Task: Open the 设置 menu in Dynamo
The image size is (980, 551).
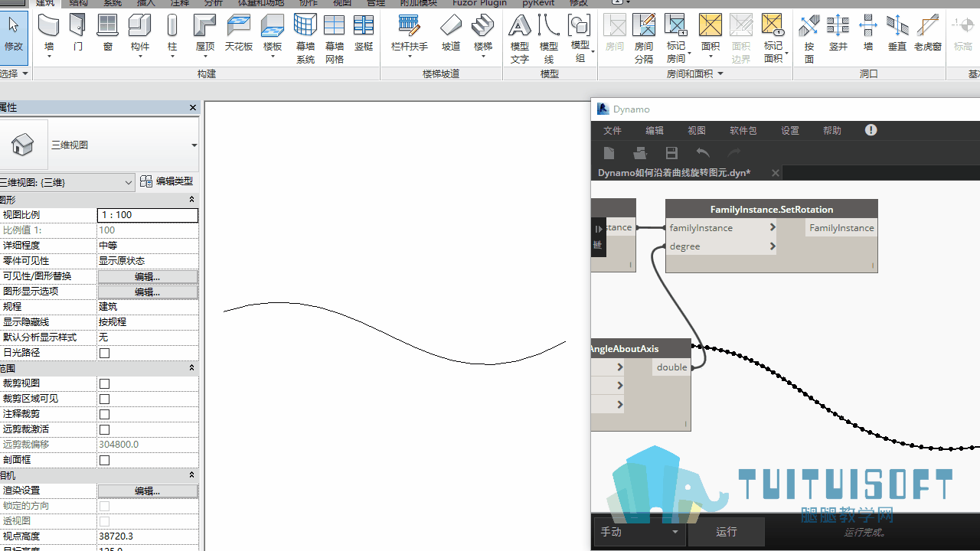Action: point(790,131)
